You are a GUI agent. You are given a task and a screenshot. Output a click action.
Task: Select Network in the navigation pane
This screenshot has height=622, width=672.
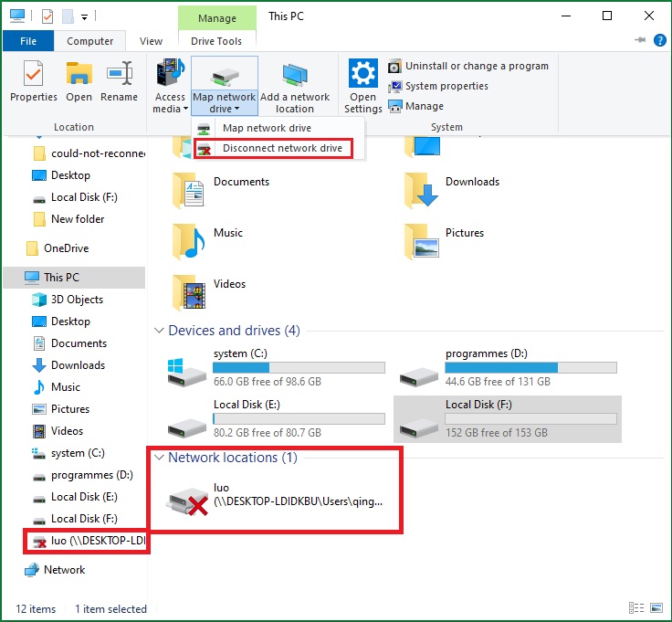55,570
